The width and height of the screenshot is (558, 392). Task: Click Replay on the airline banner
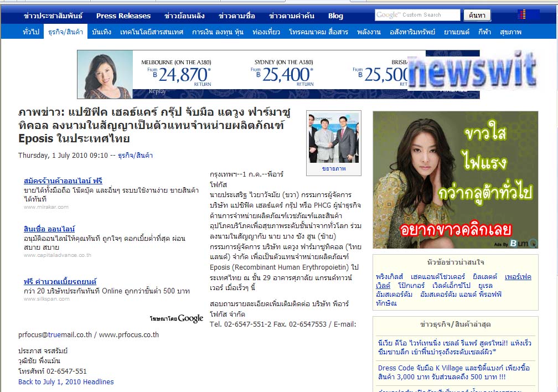click(157, 91)
